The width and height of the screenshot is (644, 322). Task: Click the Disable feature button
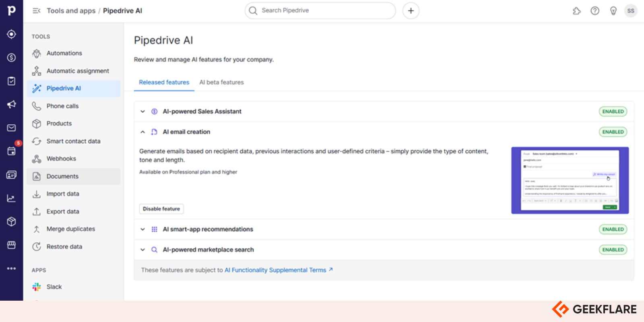(x=161, y=209)
